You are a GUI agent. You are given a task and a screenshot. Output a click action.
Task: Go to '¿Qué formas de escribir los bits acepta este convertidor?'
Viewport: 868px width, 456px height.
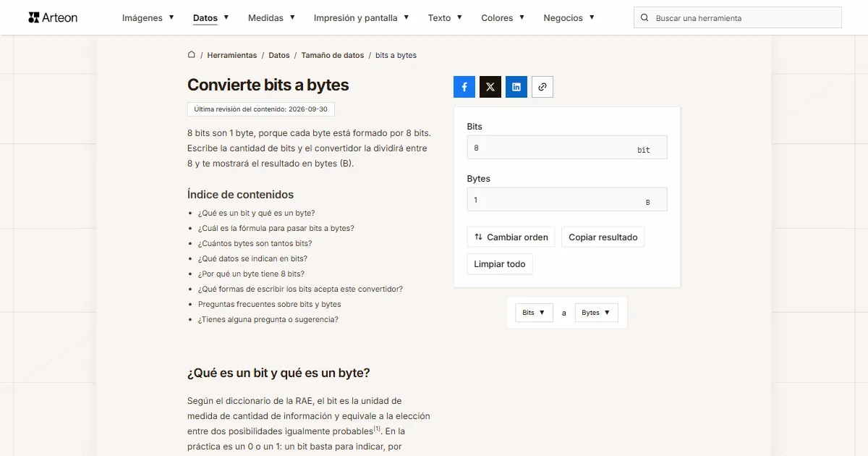(300, 289)
